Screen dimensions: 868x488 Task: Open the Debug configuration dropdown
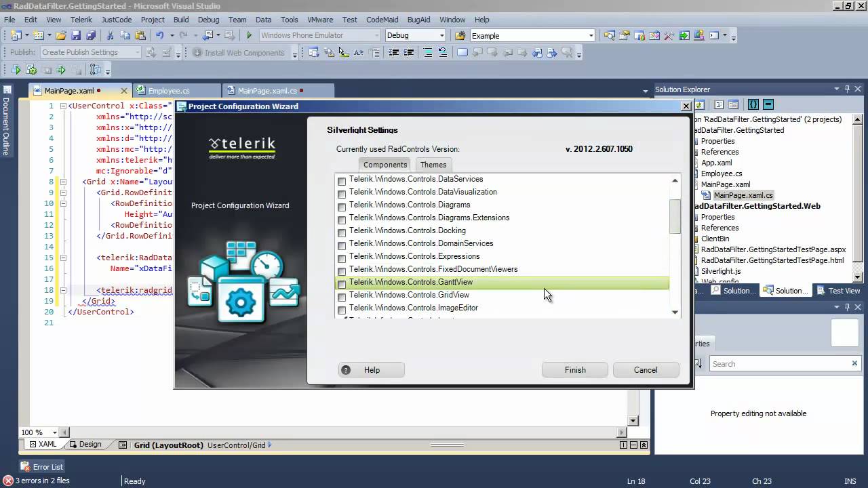pos(441,35)
